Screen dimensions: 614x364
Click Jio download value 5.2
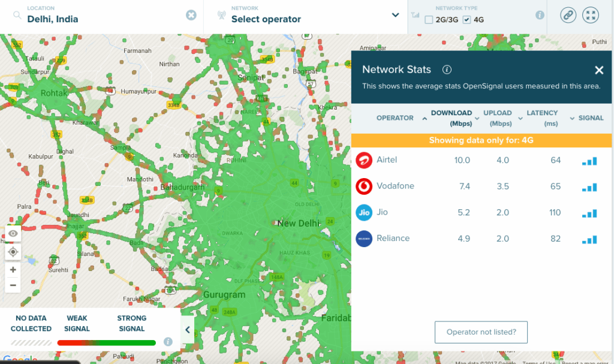(463, 212)
